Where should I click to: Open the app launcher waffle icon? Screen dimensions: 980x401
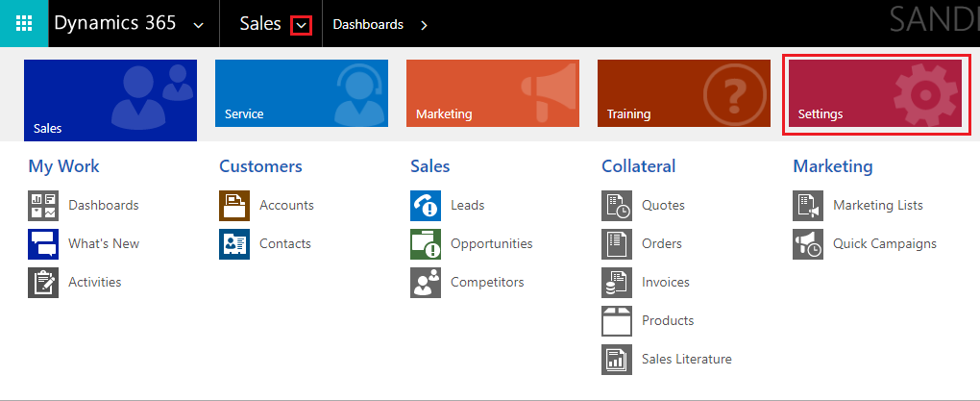[24, 24]
